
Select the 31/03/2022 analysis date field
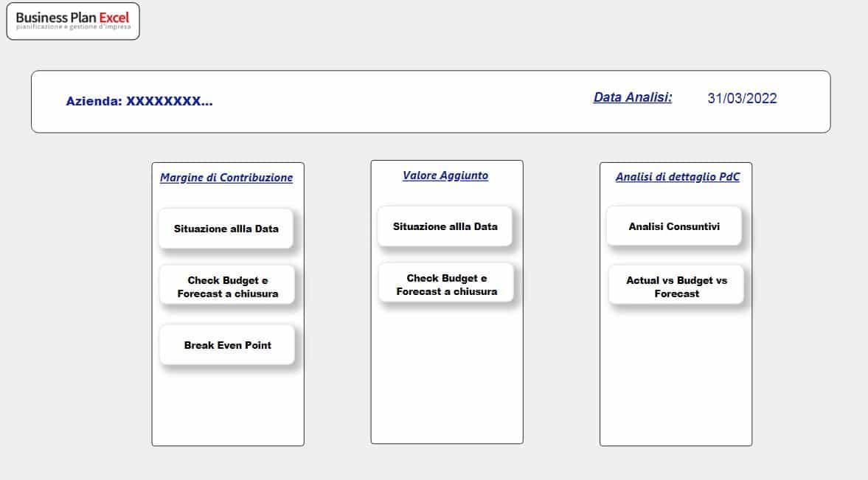pos(742,98)
